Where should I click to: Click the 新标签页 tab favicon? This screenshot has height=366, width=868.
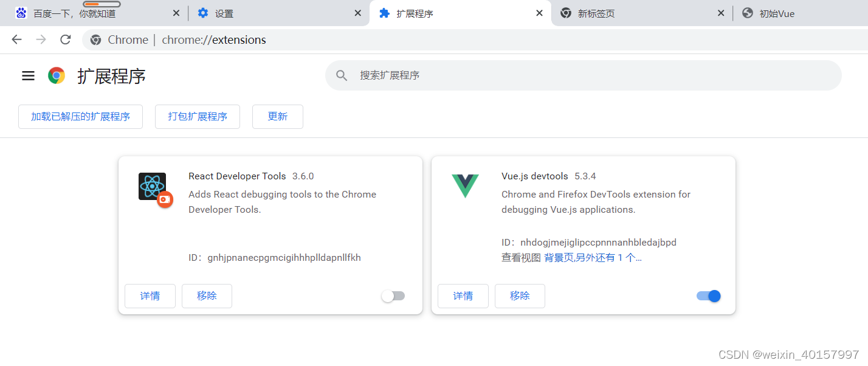tap(566, 13)
